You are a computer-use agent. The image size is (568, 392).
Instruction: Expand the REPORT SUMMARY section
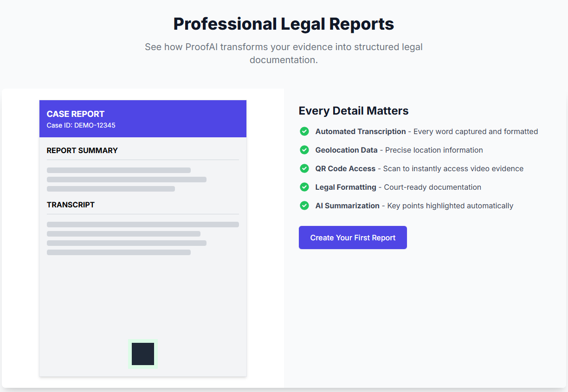point(82,150)
